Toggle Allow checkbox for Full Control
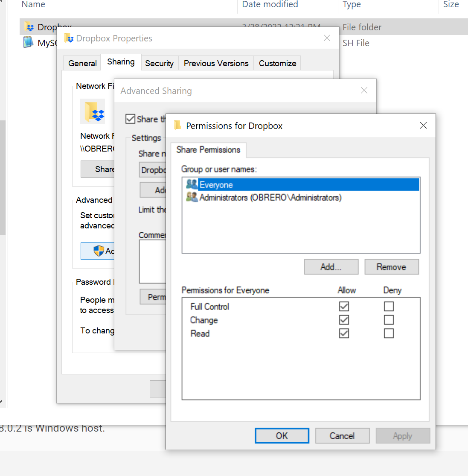 [344, 306]
